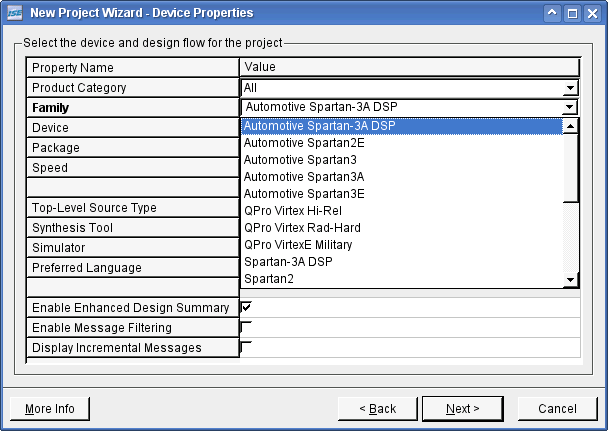This screenshot has height=431, width=608.
Task: Choose Automotive Spartan3 family
Action: point(286,160)
